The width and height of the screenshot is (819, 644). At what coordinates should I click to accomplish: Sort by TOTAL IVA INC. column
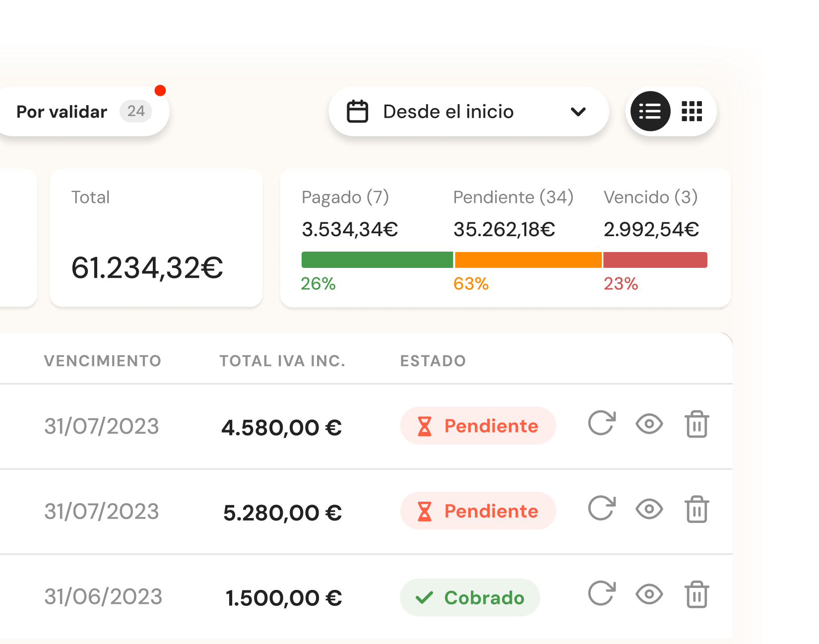tap(282, 361)
